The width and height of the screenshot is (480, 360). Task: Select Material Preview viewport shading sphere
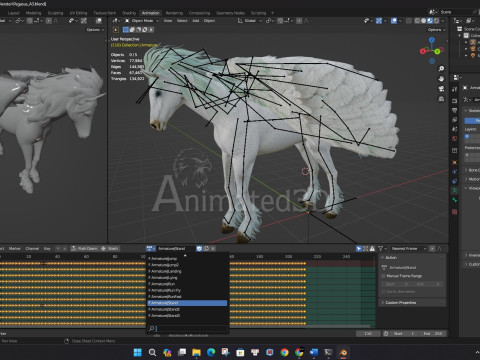(430, 21)
